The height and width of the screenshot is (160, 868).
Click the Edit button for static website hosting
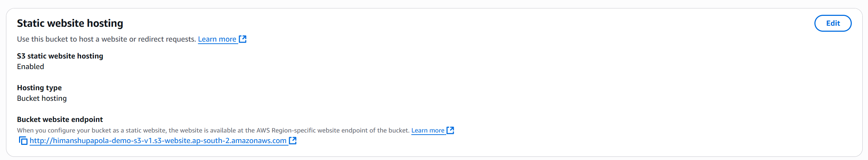pyautogui.click(x=832, y=23)
